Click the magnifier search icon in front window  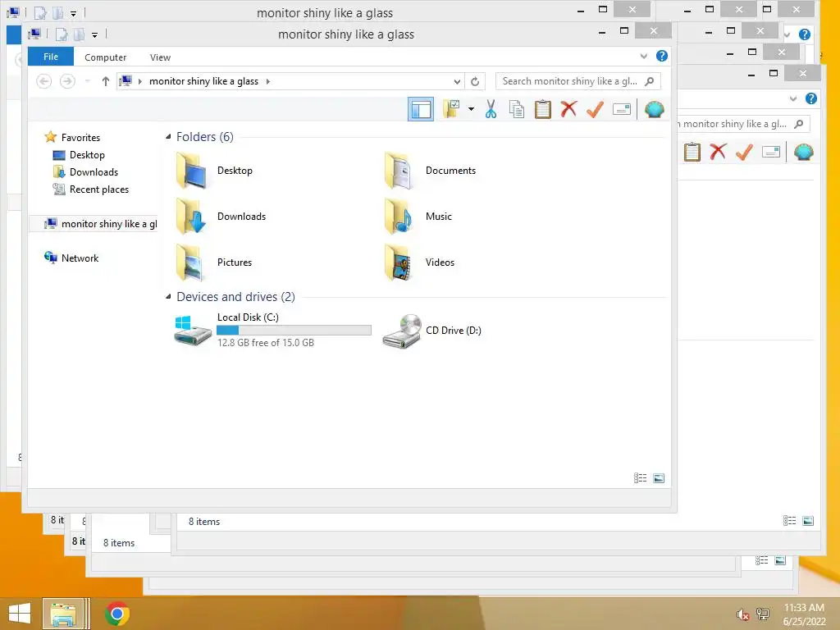coord(650,81)
